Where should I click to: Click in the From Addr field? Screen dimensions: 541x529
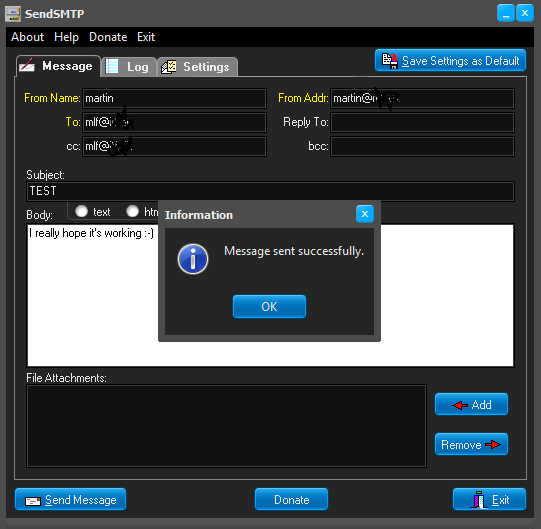point(422,98)
